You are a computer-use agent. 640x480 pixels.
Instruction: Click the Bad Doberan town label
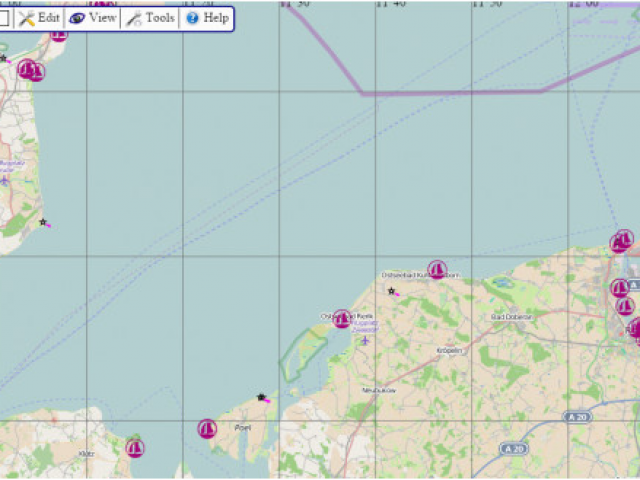click(512, 317)
